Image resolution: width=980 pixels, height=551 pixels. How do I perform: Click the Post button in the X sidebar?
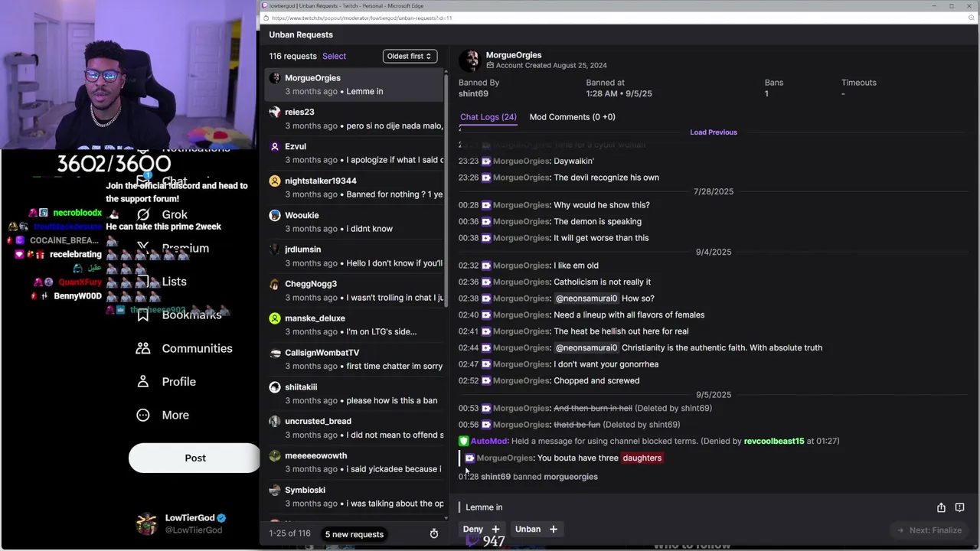click(194, 458)
